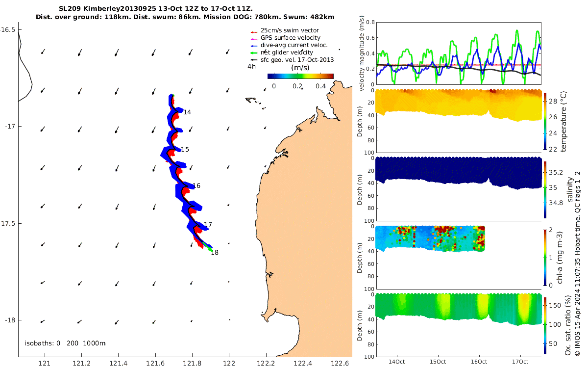Viewport: 588px width, 368px height.
Task: Click longitude tick label '121.2'
Action: 82,363
